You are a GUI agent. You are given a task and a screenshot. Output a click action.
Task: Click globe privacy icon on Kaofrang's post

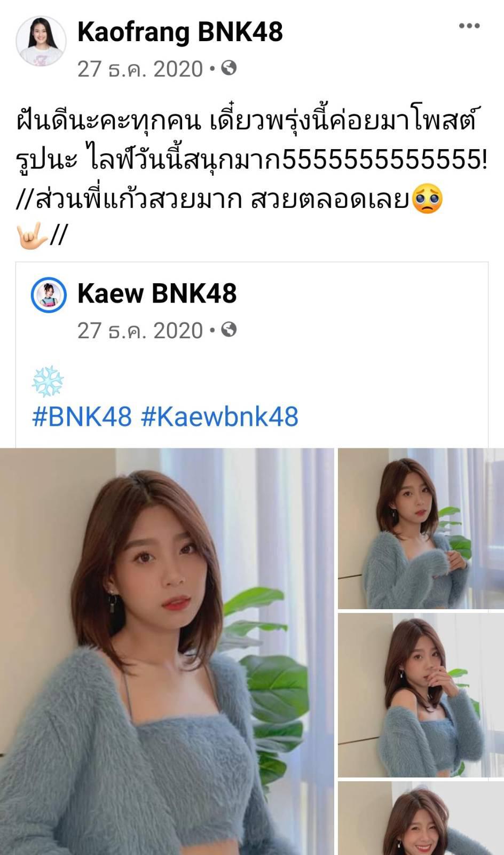pyautogui.click(x=229, y=68)
